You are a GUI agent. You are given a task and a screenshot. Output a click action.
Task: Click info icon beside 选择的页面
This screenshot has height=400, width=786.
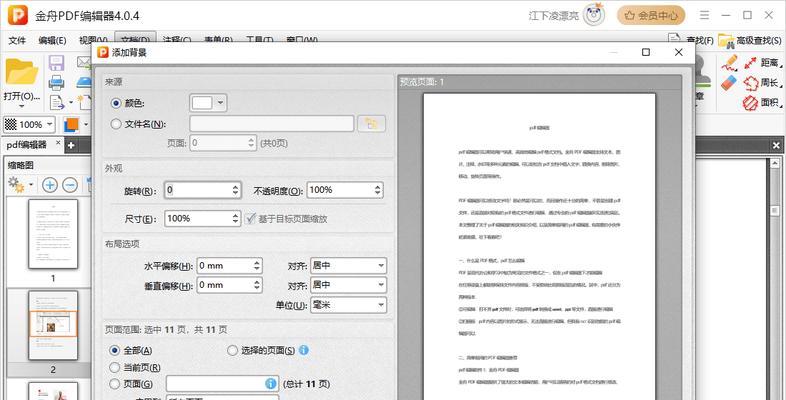[x=304, y=350]
